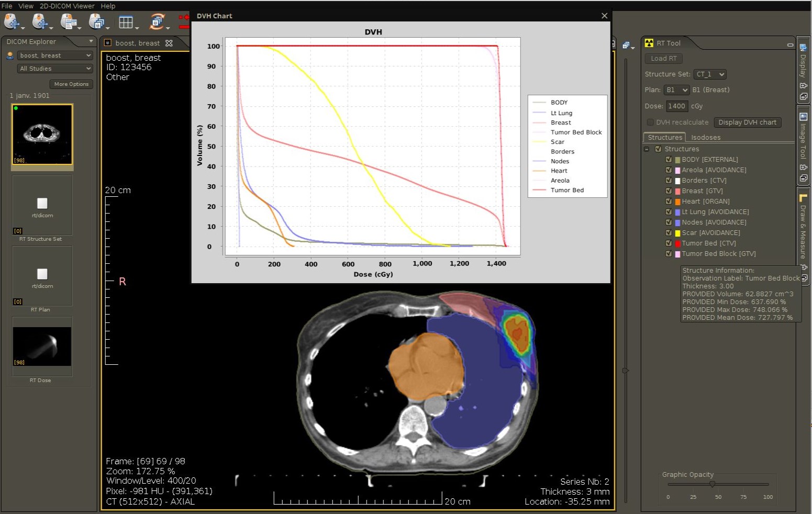Toggle the Tumor Bed [CTV] checkbox
The width and height of the screenshot is (812, 514).
[x=669, y=243]
